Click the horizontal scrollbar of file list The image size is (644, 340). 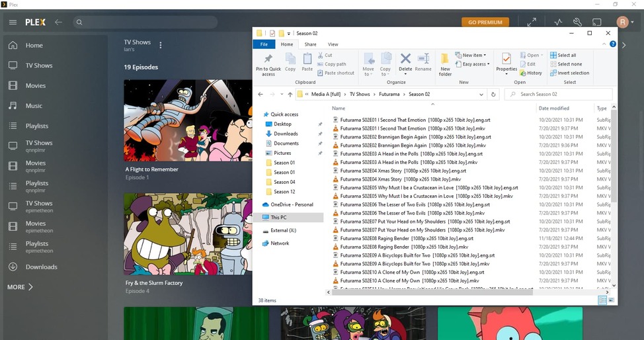coord(432,292)
